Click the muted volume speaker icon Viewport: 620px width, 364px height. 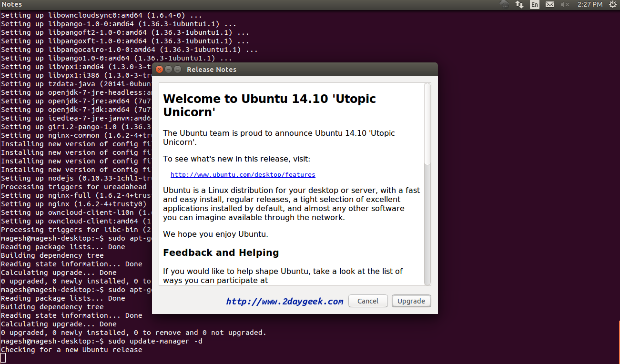tap(565, 4)
